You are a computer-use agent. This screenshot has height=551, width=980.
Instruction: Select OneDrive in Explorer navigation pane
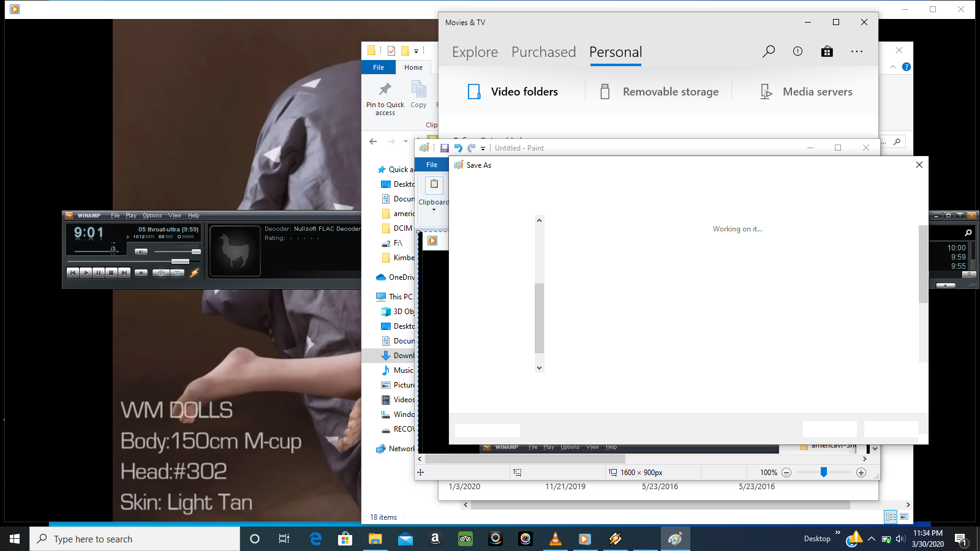(x=395, y=277)
